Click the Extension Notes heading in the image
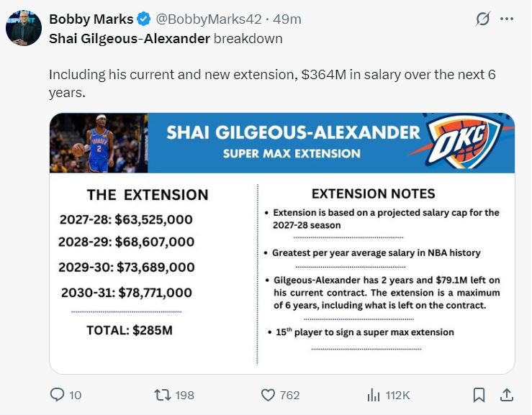This screenshot has width=532, height=415. click(373, 193)
